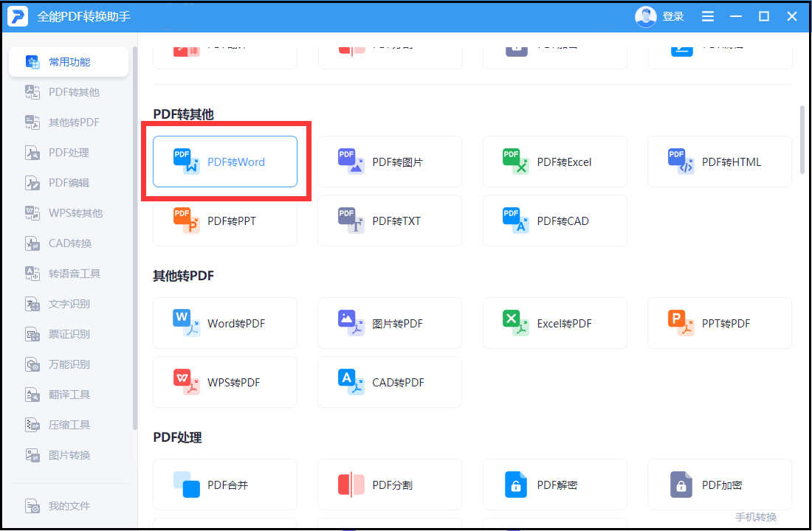Click the Word转PDF icon
This screenshot has width=812, height=531.
pos(187,322)
